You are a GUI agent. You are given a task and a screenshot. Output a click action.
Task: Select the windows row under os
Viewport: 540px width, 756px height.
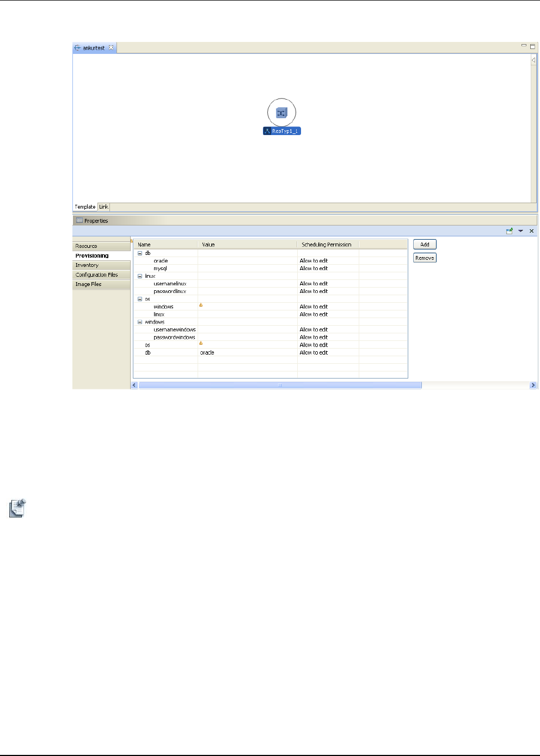click(271, 307)
